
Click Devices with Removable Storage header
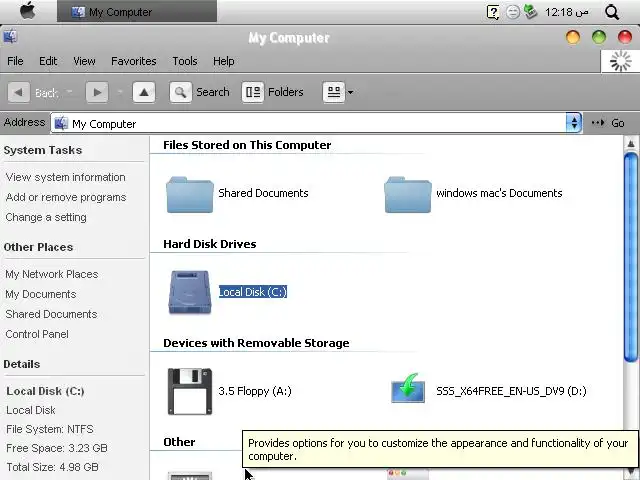(x=256, y=343)
